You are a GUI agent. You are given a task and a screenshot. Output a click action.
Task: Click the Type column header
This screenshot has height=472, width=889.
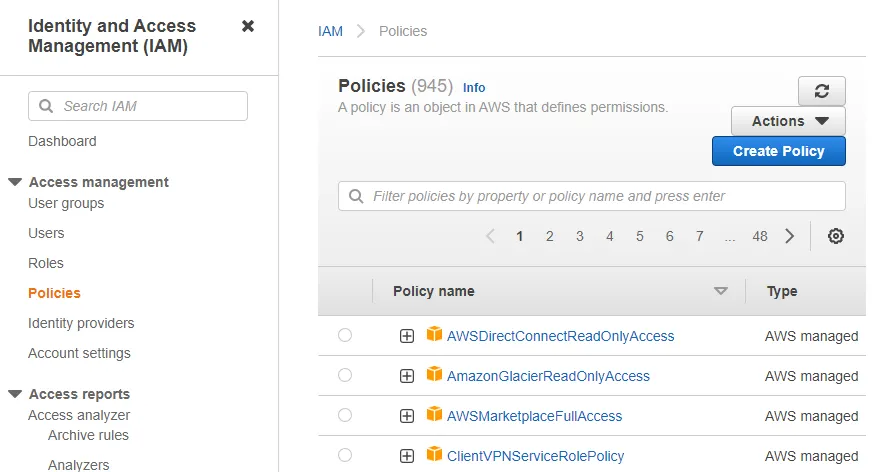click(782, 291)
